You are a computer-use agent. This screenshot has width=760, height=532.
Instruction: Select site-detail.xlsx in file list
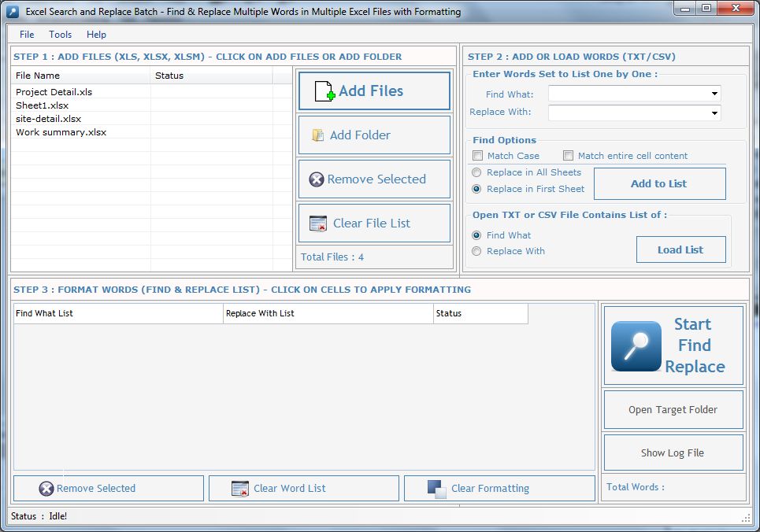49,119
